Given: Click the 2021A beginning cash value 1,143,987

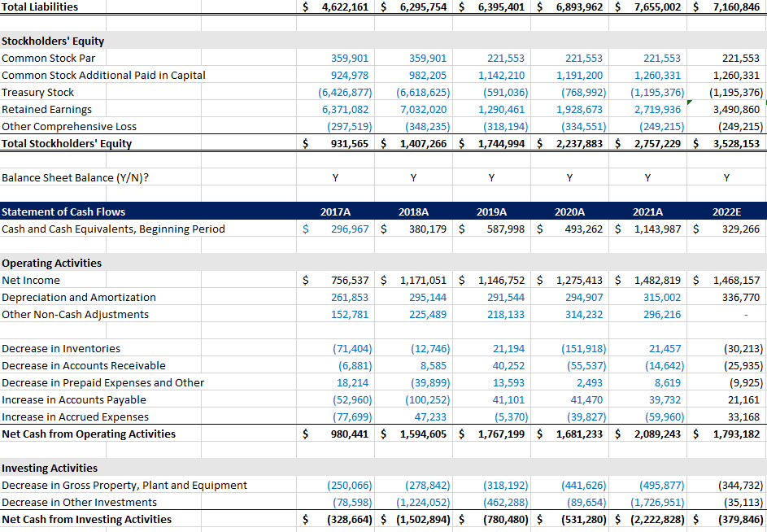Looking at the screenshot, I should click(x=657, y=229).
